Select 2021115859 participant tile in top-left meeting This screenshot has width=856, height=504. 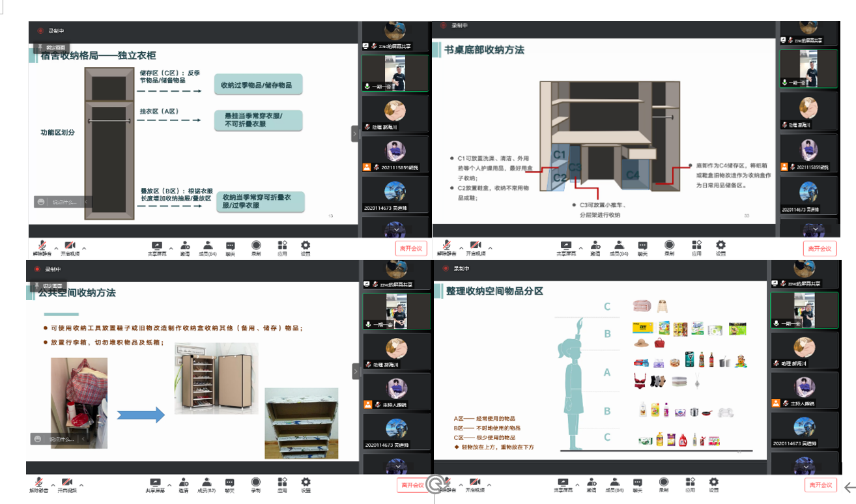pyautogui.click(x=395, y=154)
